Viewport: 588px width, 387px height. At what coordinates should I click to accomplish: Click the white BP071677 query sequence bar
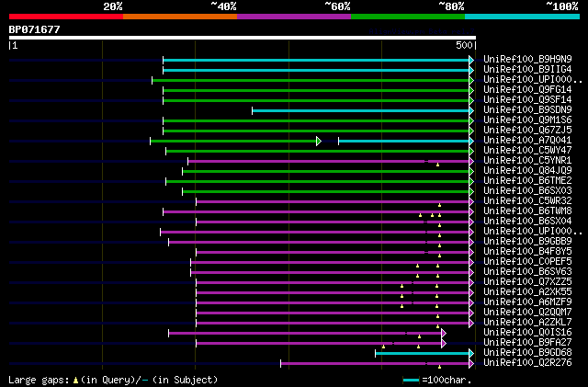[x=243, y=38]
